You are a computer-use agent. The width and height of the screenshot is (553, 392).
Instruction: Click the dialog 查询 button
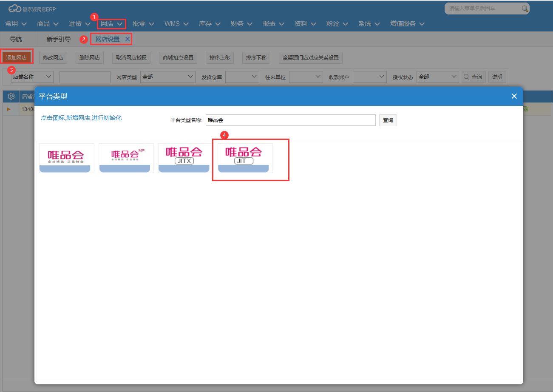(388, 120)
